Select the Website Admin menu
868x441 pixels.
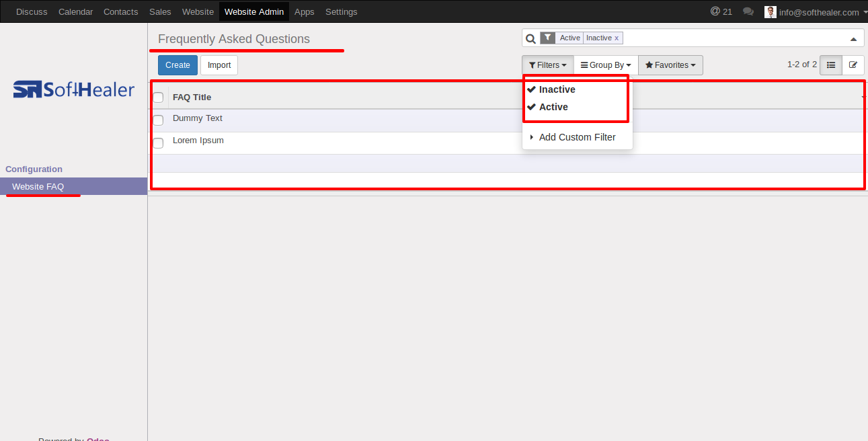coord(254,11)
